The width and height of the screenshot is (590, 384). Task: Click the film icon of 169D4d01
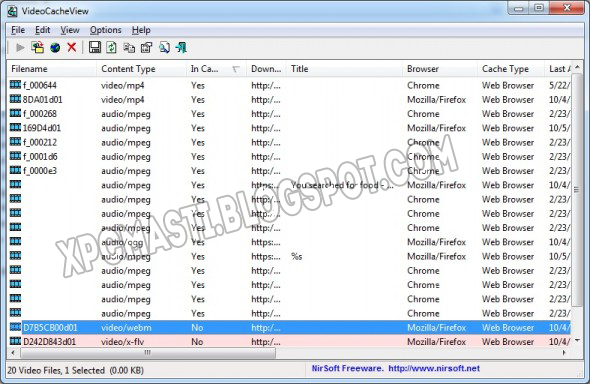tap(15, 127)
